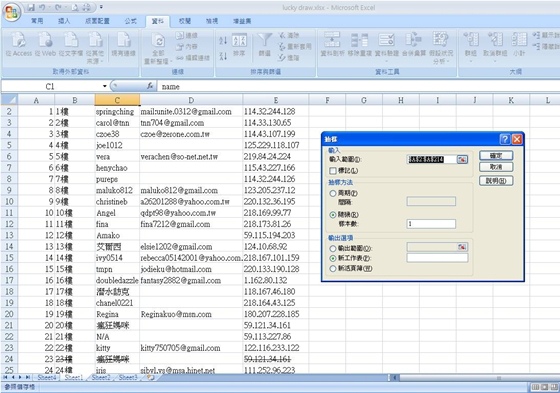Image resolution: width=560 pixels, height=393 pixels.
Task: Choose 輸出範圍 output range option
Action: coord(333,248)
